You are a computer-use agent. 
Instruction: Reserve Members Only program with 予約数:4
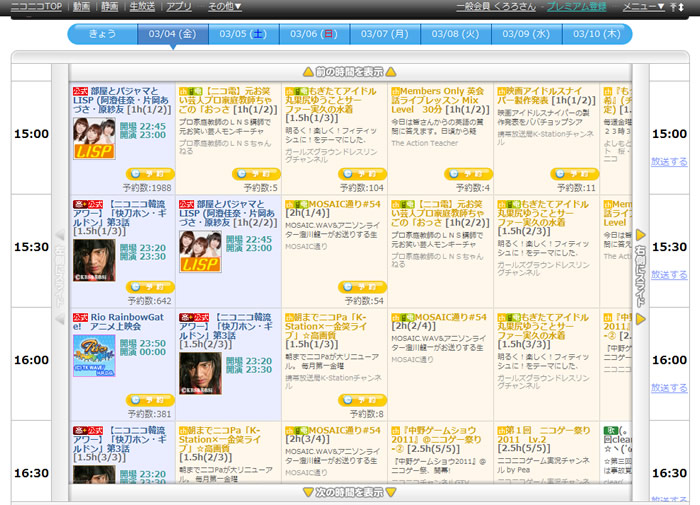click(x=468, y=174)
